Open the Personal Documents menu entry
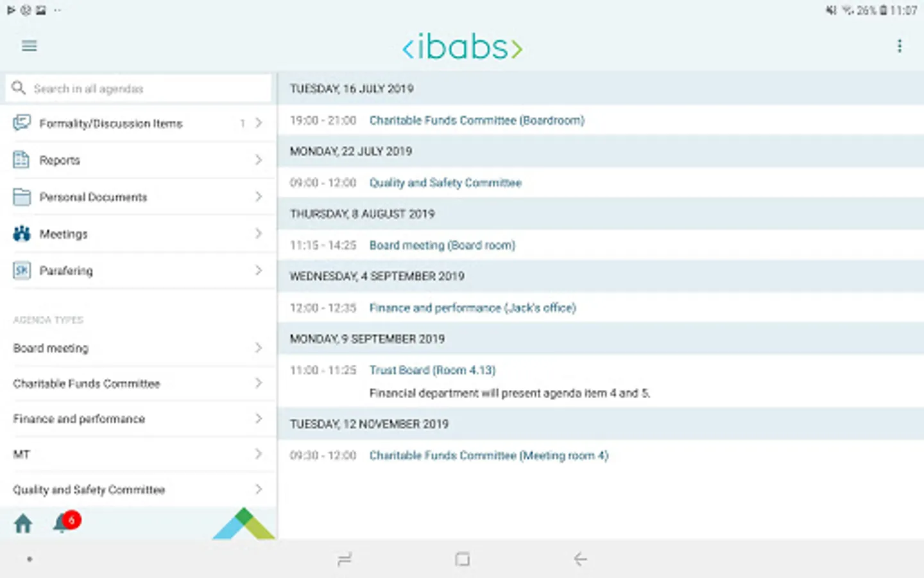This screenshot has width=924, height=578. point(139,197)
